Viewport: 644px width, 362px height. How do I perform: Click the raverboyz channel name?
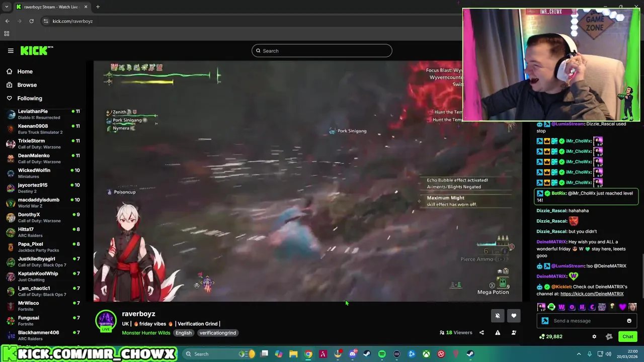coord(138,314)
